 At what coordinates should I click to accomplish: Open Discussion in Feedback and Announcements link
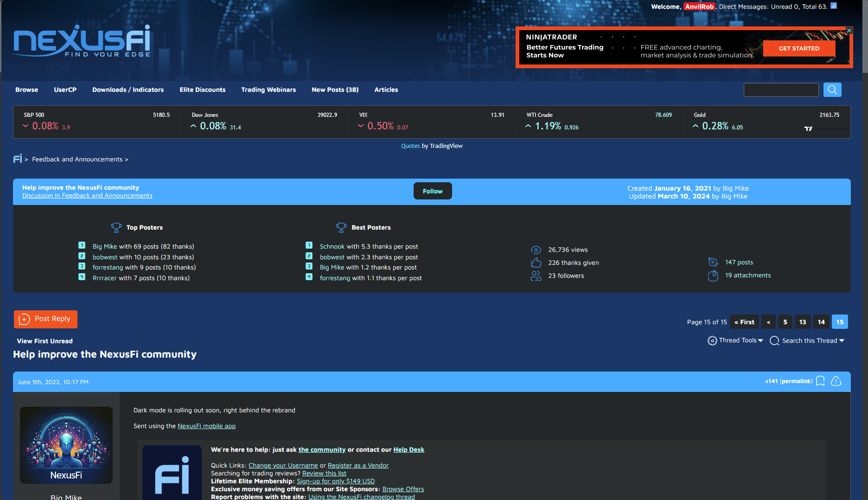[x=87, y=196]
